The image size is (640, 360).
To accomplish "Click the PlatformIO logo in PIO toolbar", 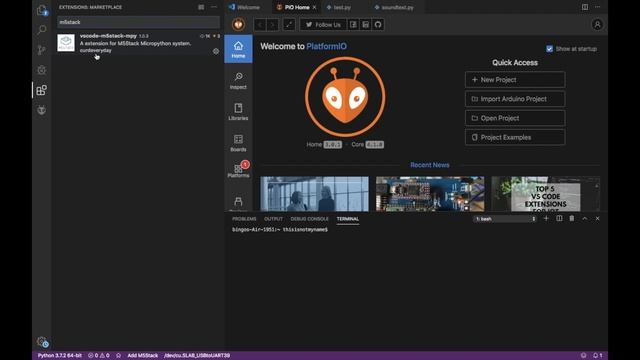I will click(x=238, y=24).
